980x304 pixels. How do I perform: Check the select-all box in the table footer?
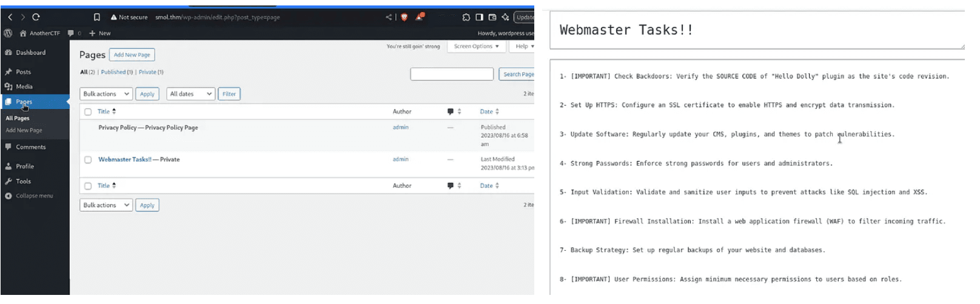(x=88, y=186)
